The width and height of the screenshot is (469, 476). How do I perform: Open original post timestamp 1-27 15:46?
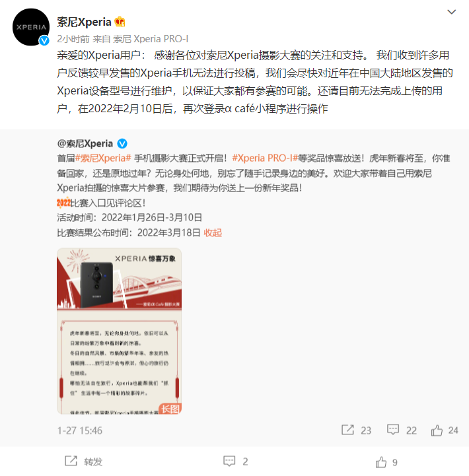coord(80,430)
